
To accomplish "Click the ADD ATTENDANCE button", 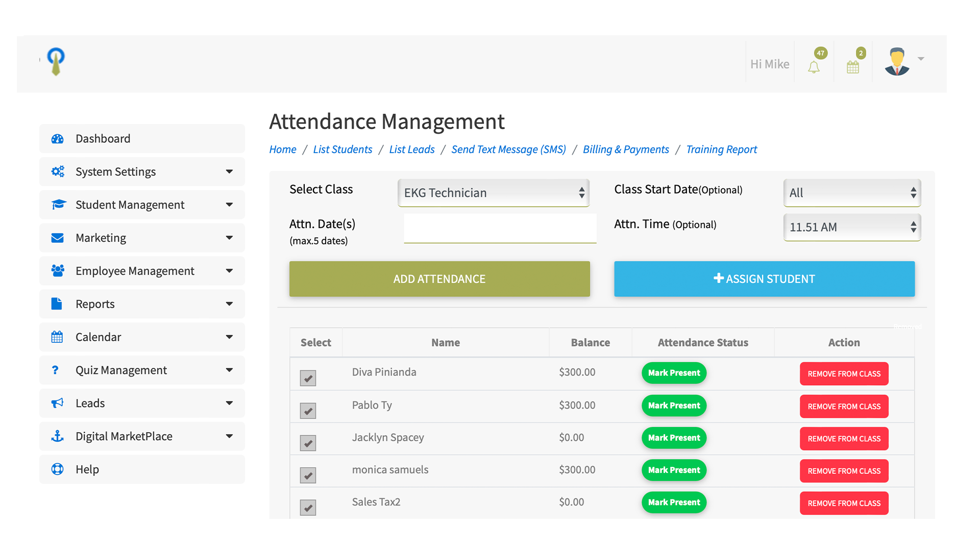I will (x=439, y=279).
